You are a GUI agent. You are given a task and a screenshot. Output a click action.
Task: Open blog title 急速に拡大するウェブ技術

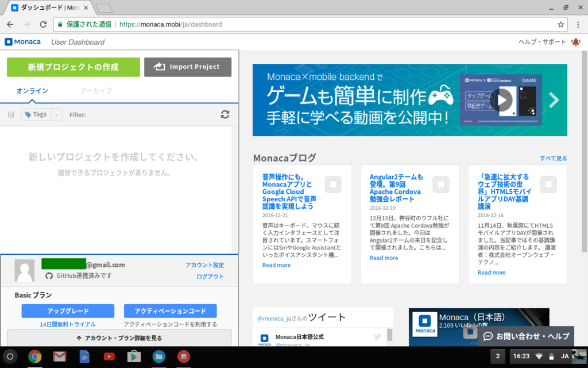[504, 191]
